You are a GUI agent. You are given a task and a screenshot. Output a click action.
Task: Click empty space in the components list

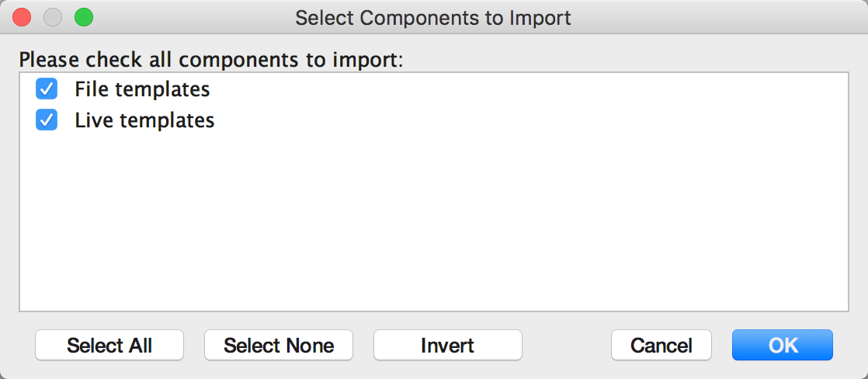tap(434, 221)
